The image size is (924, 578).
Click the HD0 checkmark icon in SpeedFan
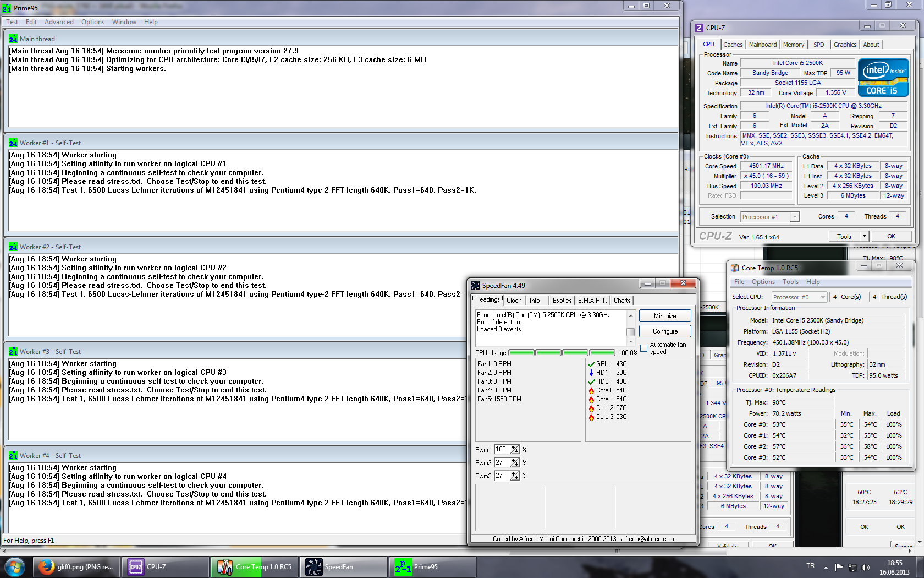[x=591, y=381]
